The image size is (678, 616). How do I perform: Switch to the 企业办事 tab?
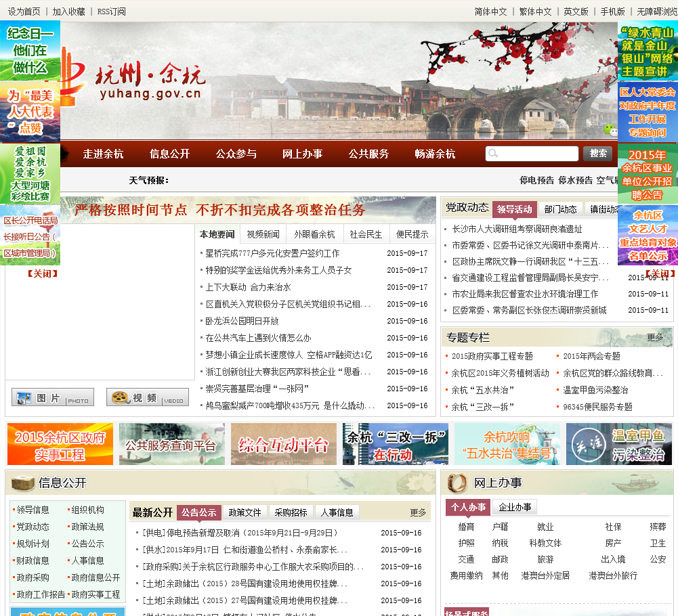point(515,507)
